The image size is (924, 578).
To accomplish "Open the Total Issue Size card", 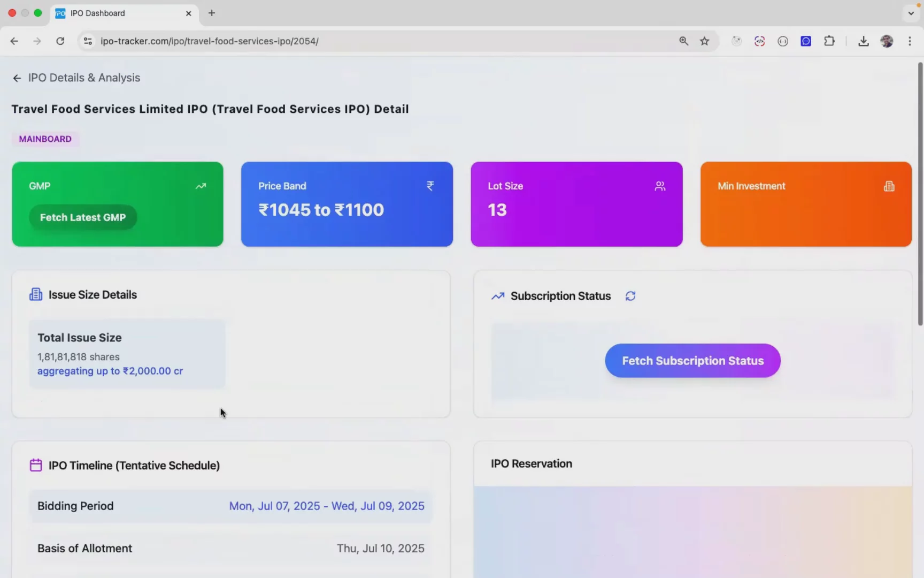I will pyautogui.click(x=127, y=354).
